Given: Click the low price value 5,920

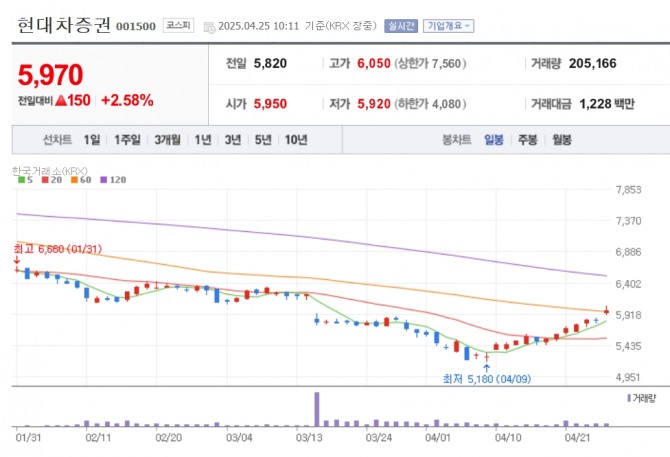Looking at the screenshot, I should [374, 104].
